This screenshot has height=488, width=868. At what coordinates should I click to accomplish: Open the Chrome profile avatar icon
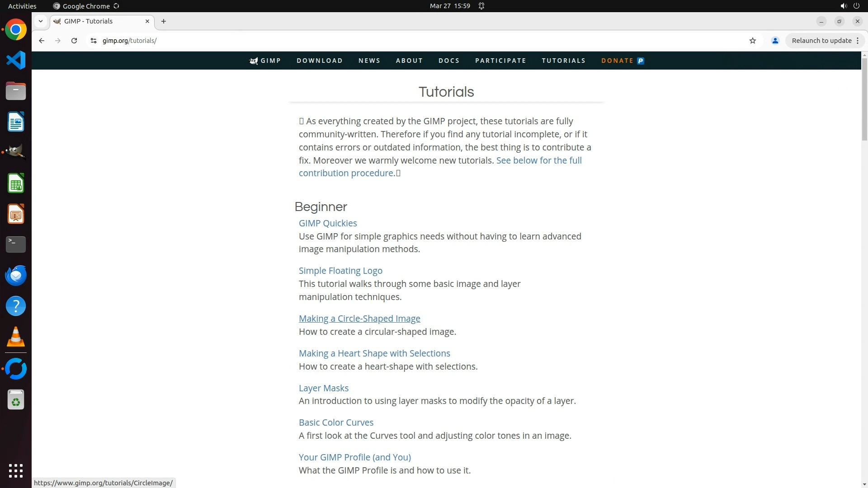pyautogui.click(x=775, y=41)
